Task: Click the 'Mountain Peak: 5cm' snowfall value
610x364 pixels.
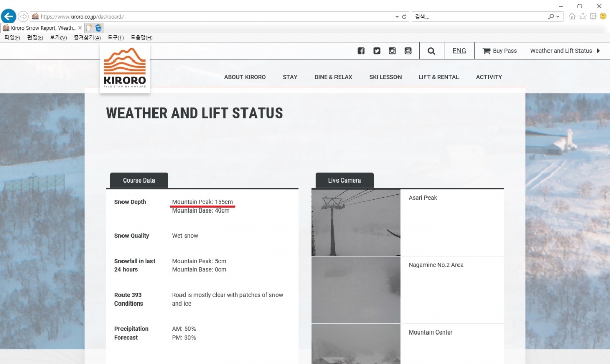Action: [x=199, y=261]
